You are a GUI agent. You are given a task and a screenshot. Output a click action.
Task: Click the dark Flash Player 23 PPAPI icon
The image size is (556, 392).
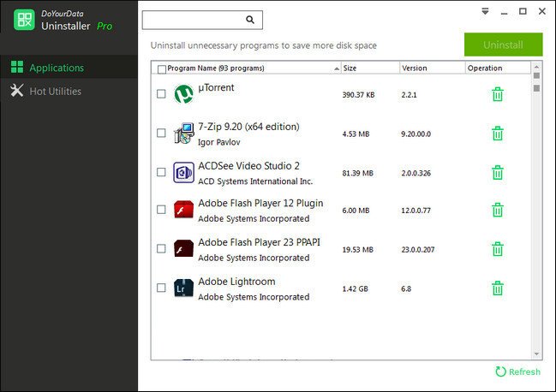point(183,248)
